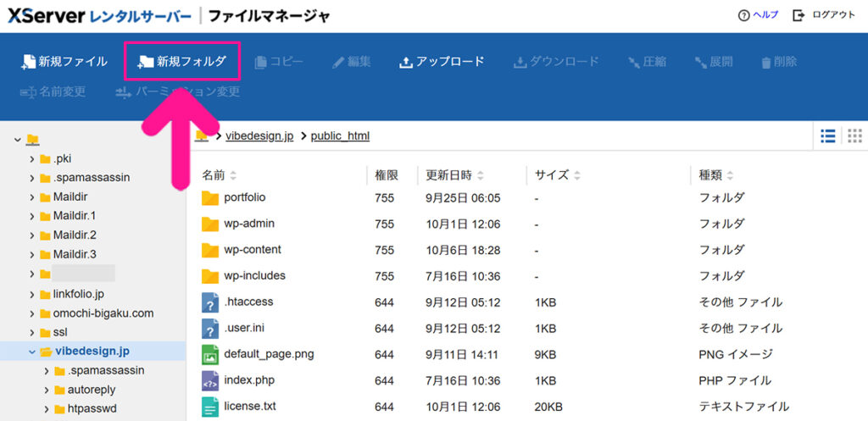Screen dimensions: 868x421
Task: Click vibedesign.jp in the breadcrumb path
Action: click(259, 136)
